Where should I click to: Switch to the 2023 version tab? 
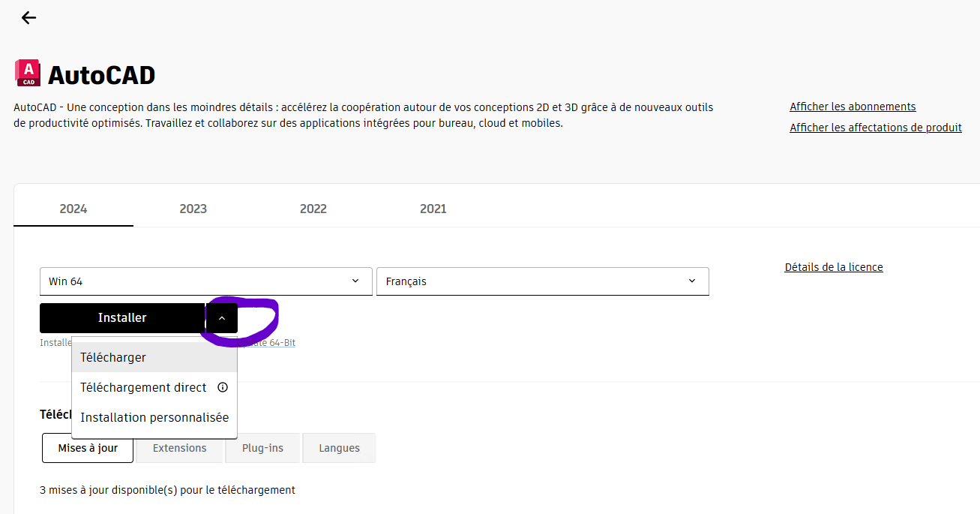tap(193, 209)
